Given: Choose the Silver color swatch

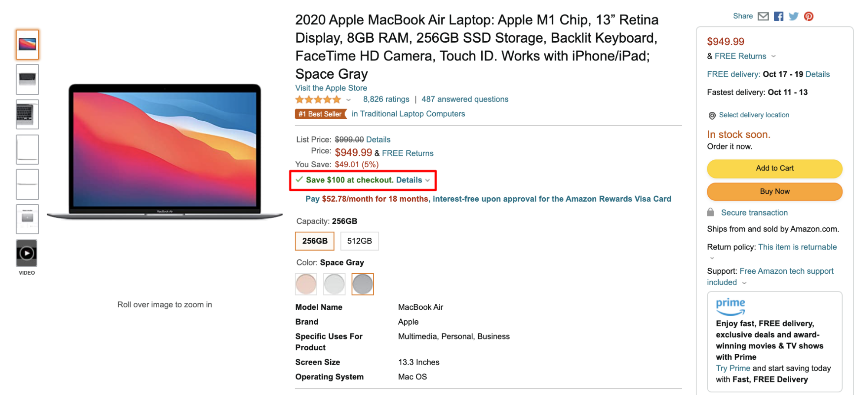Looking at the screenshot, I should [334, 284].
